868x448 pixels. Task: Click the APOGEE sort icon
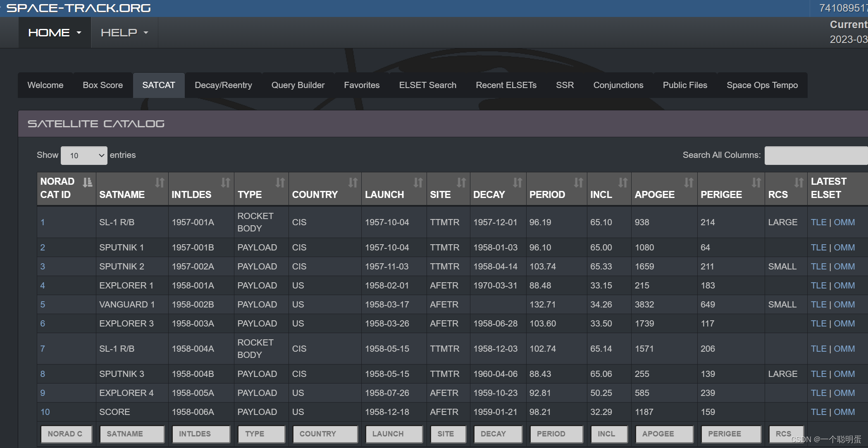pos(689,182)
